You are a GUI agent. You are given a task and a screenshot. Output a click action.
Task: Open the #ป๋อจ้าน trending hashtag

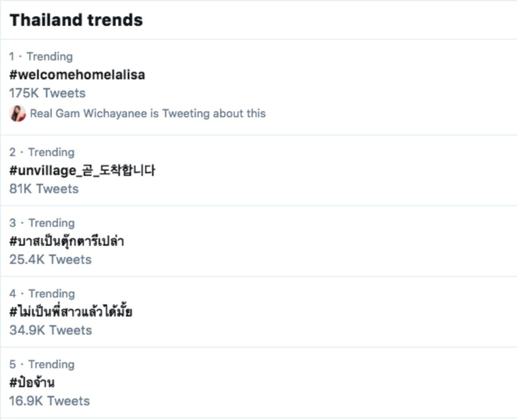32,382
